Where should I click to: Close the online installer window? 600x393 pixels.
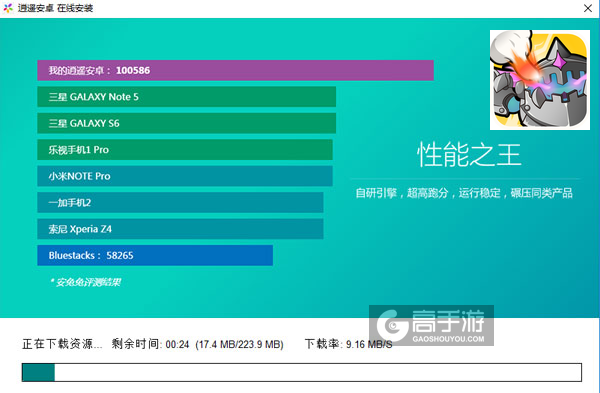(x=588, y=8)
